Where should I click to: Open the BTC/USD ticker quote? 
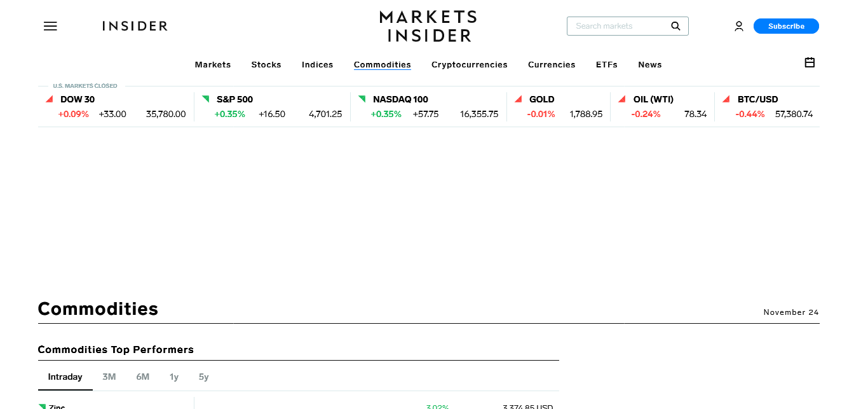point(757,99)
